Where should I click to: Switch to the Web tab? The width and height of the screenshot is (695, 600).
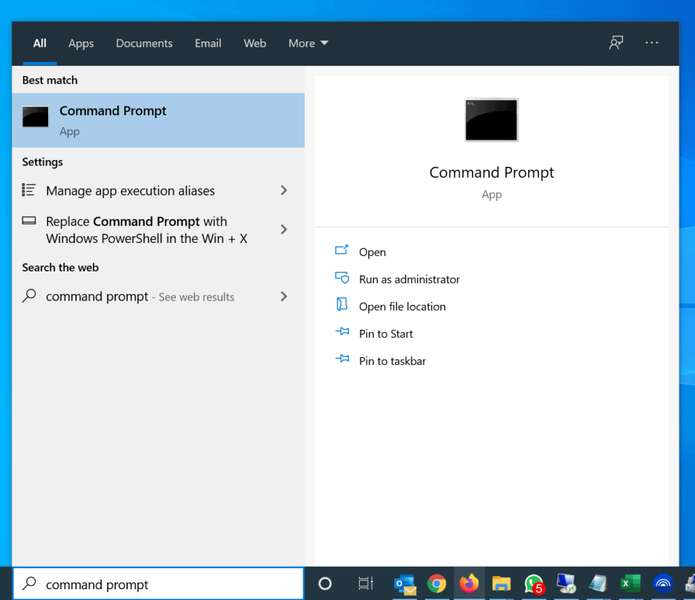pos(255,43)
